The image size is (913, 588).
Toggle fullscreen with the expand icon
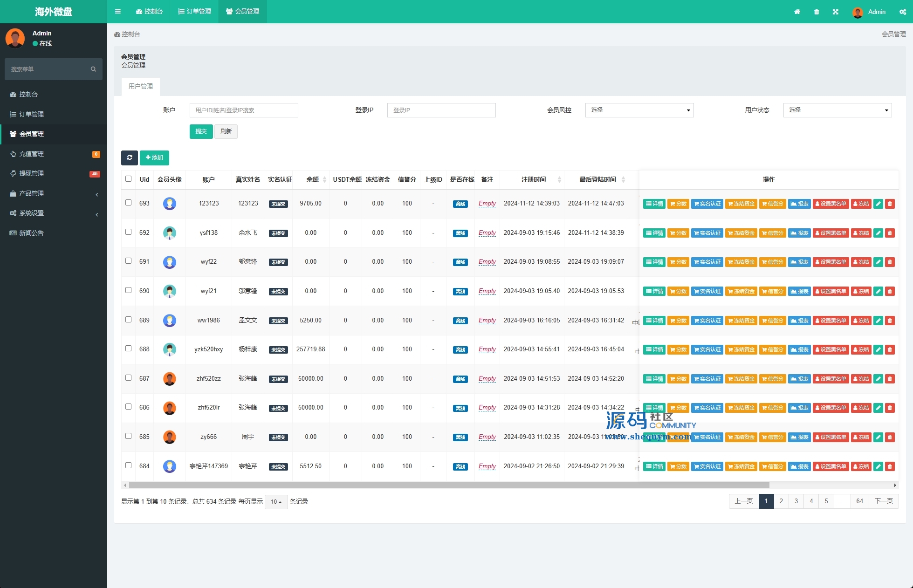[x=836, y=12]
